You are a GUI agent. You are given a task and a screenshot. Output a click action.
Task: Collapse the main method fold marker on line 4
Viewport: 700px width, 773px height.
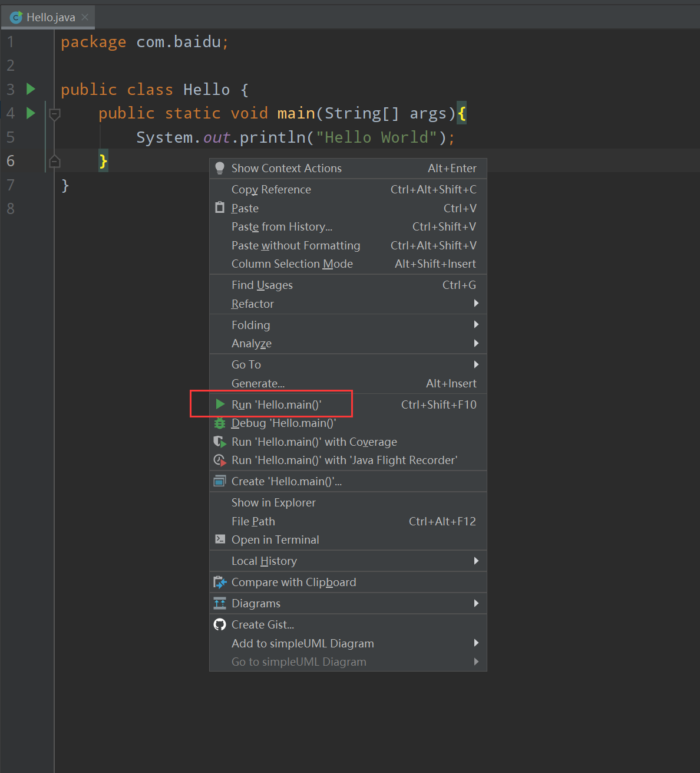[x=55, y=114]
